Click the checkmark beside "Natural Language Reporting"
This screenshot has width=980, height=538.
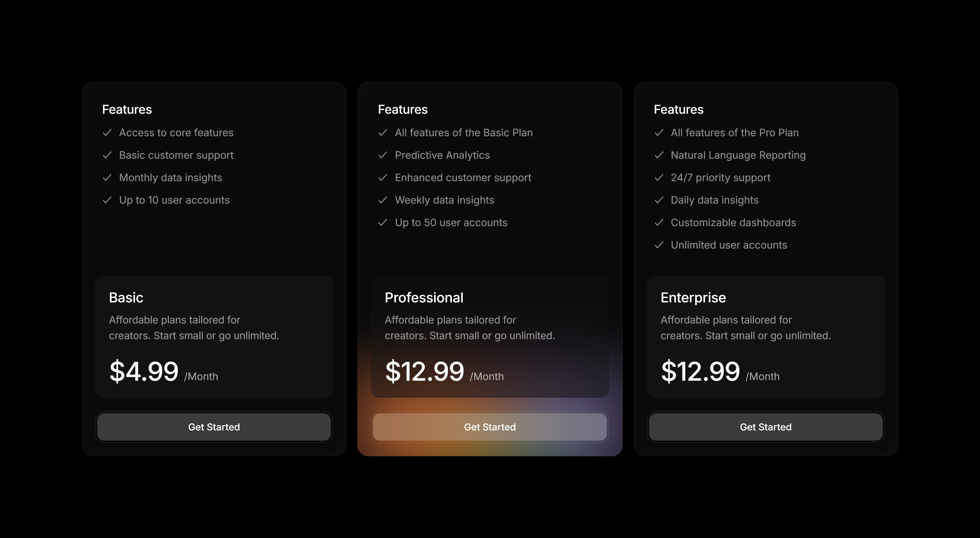point(659,155)
